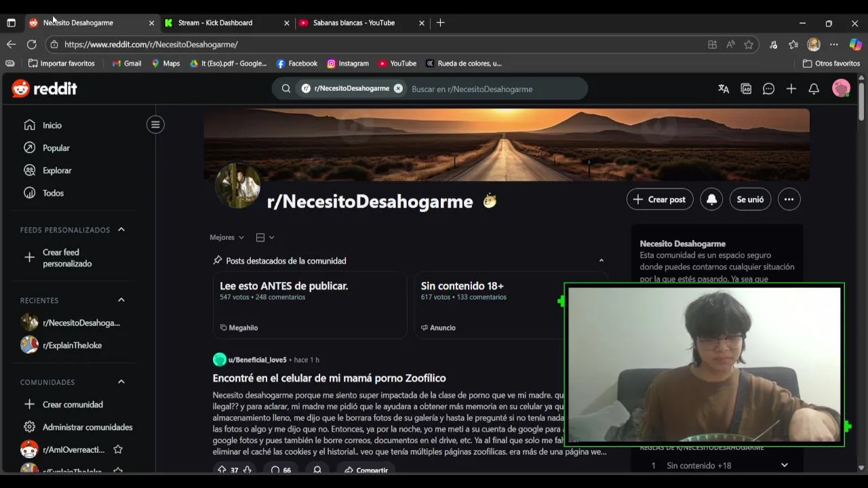Share the post with Compartir
The width and height of the screenshot is (868, 488).
366,470
